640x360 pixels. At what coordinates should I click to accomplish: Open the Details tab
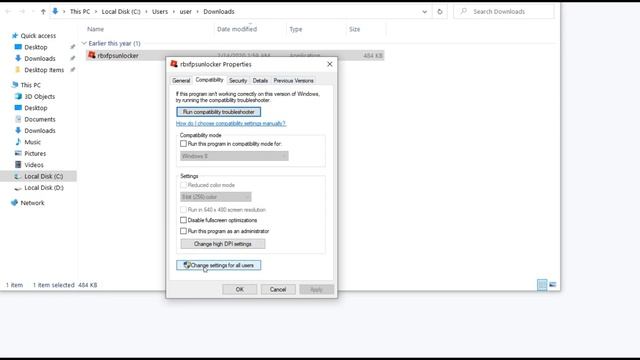[x=260, y=80]
